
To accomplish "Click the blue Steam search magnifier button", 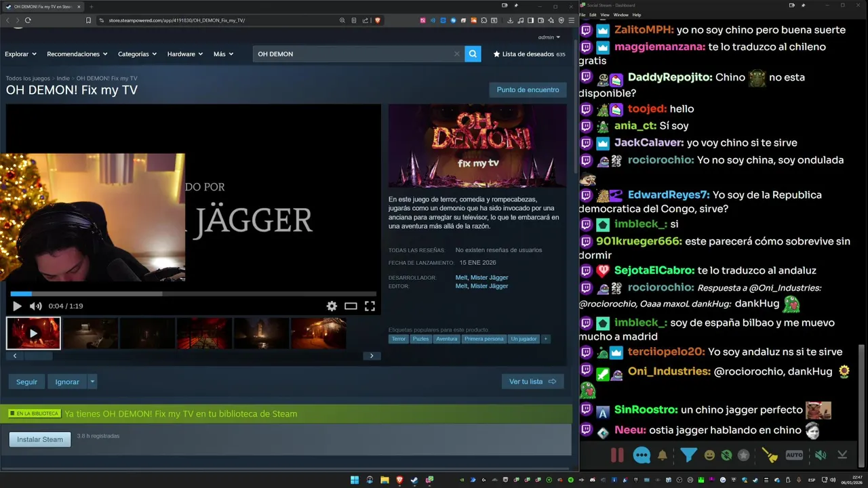I will click(x=473, y=54).
